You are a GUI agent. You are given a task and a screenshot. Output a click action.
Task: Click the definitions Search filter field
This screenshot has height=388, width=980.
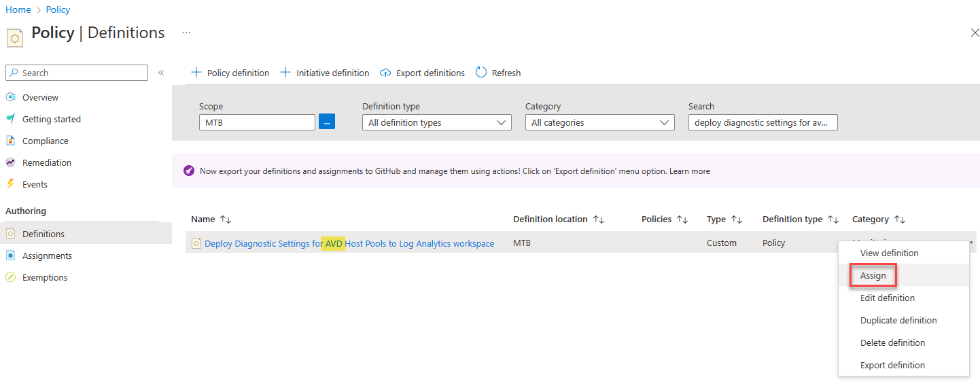click(763, 122)
